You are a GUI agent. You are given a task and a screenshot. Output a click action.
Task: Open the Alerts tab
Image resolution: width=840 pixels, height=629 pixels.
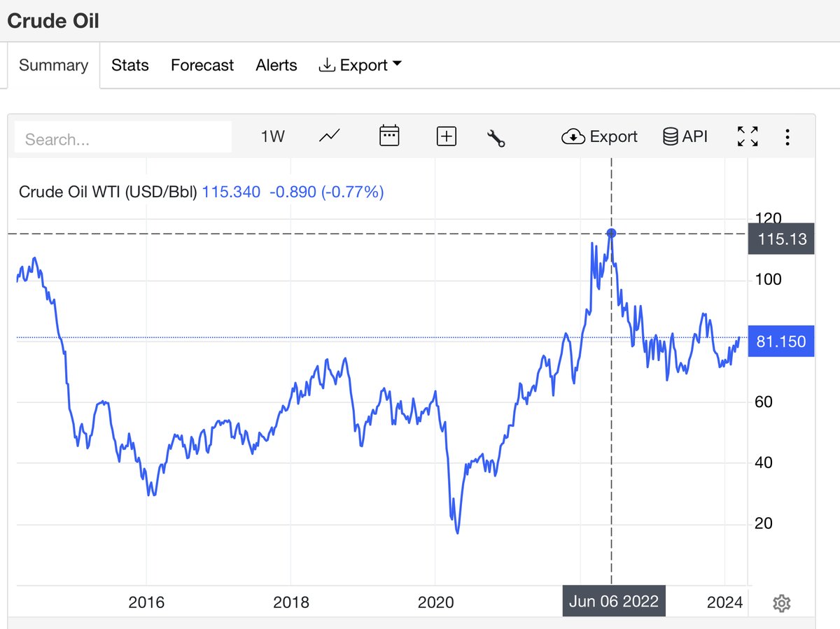pyautogui.click(x=276, y=65)
